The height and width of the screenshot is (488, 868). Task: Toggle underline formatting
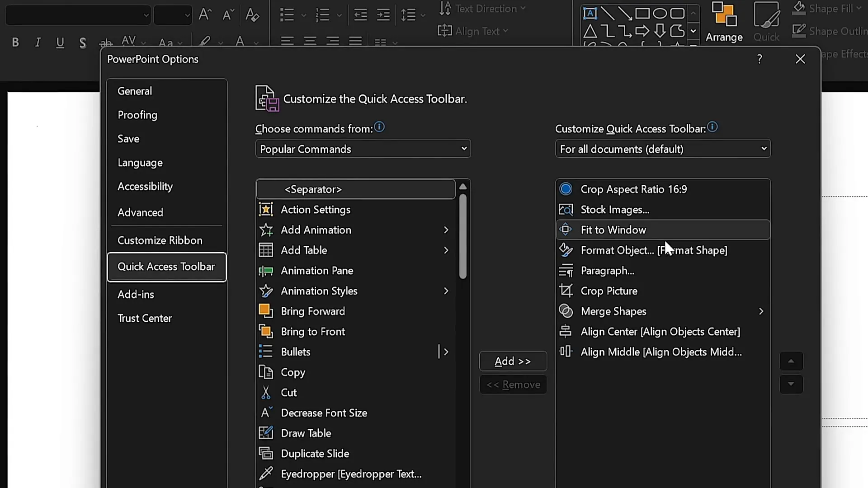pyautogui.click(x=60, y=42)
